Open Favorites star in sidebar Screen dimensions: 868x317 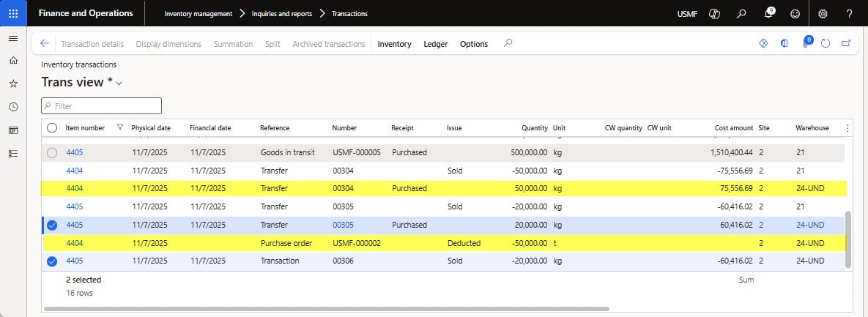(x=13, y=83)
